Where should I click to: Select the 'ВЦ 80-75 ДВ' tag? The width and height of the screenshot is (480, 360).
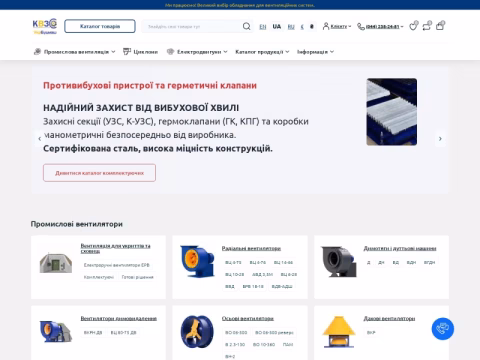coord(123,332)
